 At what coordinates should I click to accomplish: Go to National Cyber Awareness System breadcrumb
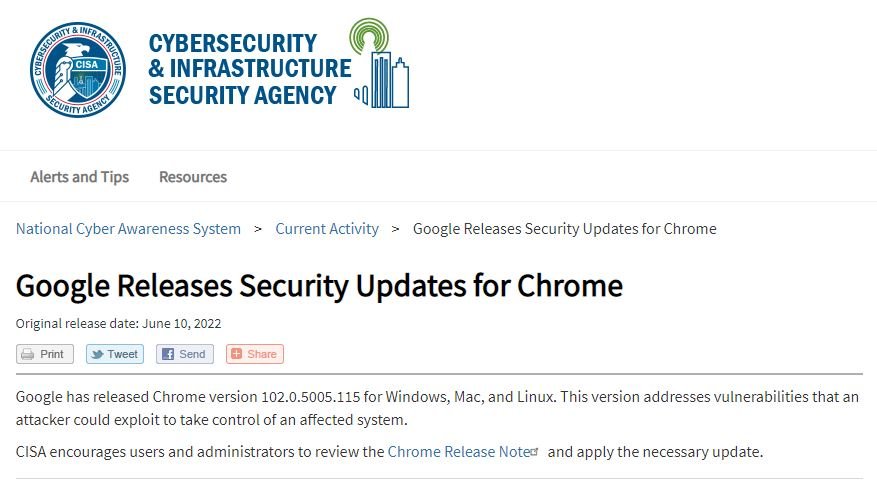point(128,229)
